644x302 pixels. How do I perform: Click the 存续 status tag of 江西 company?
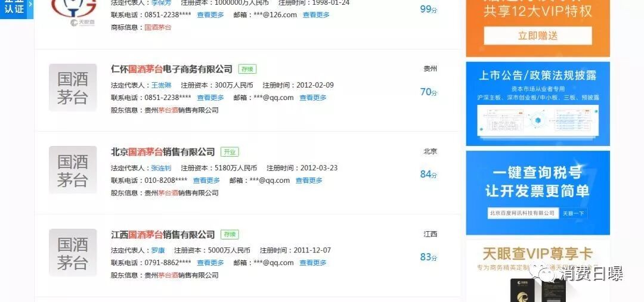[230, 235]
